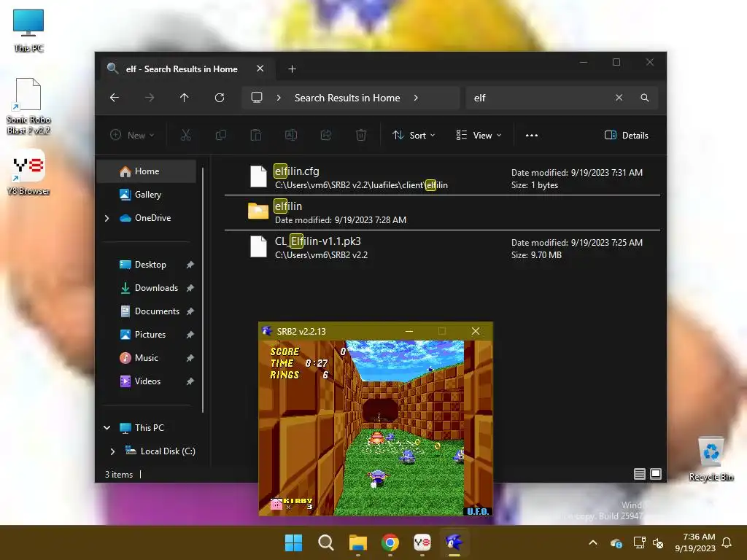Expand OneDrive in navigation pane
The image size is (747, 560).
pos(107,218)
